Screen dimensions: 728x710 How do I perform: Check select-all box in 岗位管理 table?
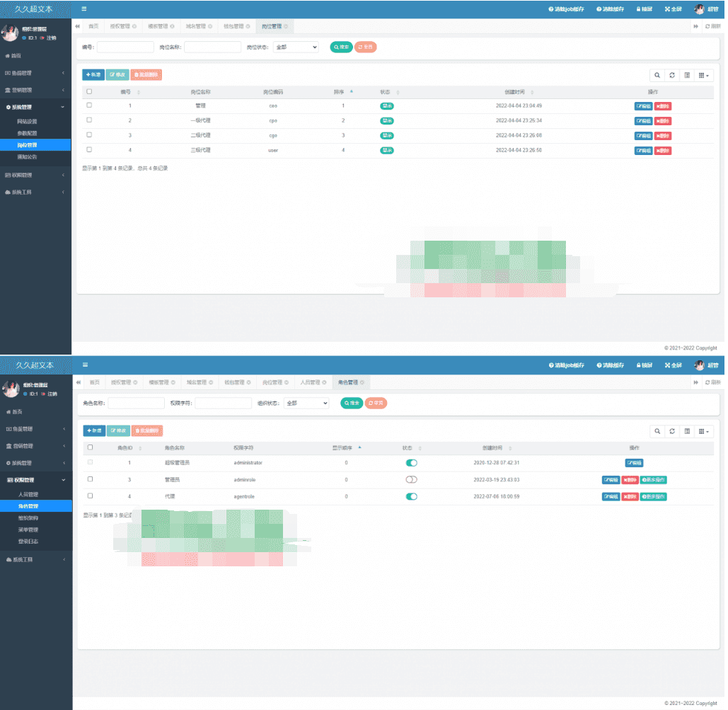pos(89,91)
